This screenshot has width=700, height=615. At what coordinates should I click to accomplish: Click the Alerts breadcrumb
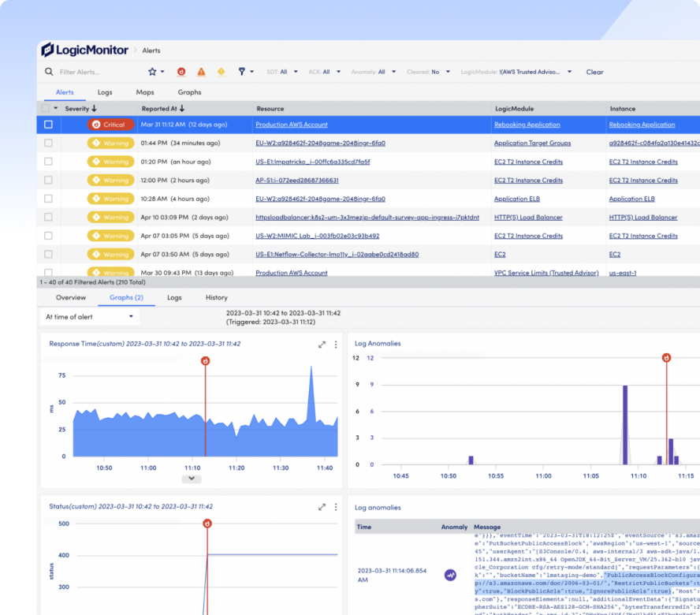point(151,50)
